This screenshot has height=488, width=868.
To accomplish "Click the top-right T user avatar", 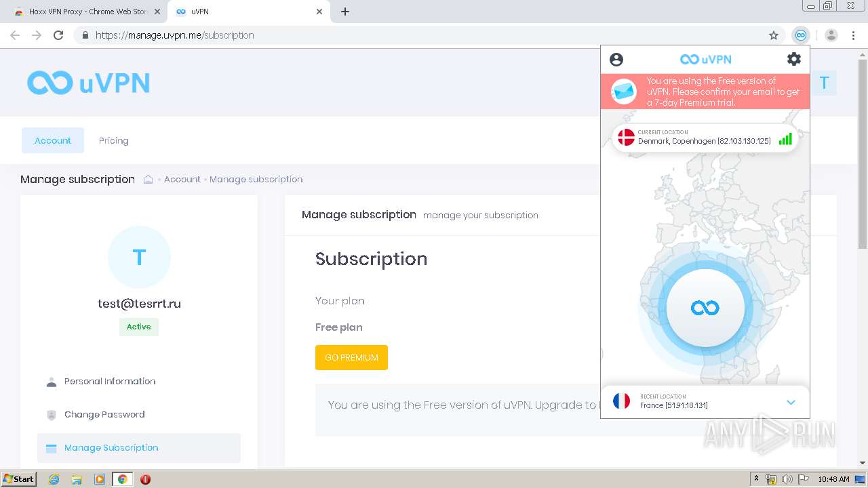I will pyautogui.click(x=824, y=83).
